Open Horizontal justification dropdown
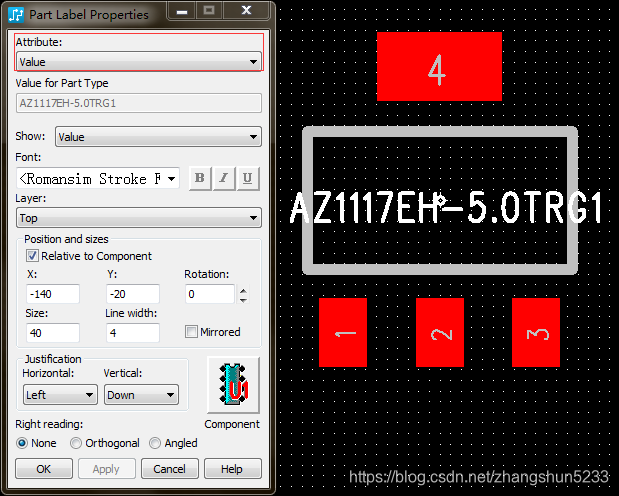Viewport: 619px width, 496px height. 60,395
